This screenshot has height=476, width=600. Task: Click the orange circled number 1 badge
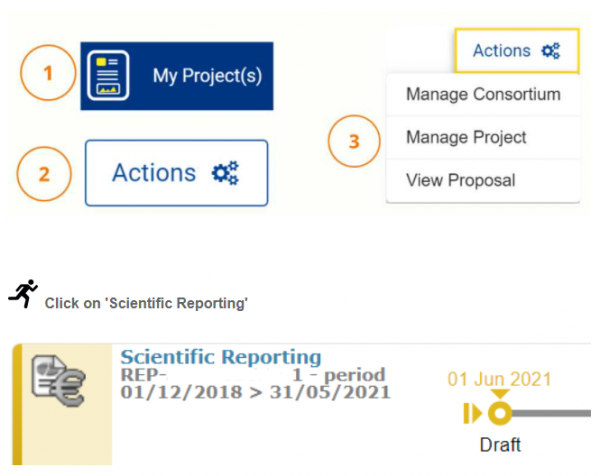[x=49, y=75]
